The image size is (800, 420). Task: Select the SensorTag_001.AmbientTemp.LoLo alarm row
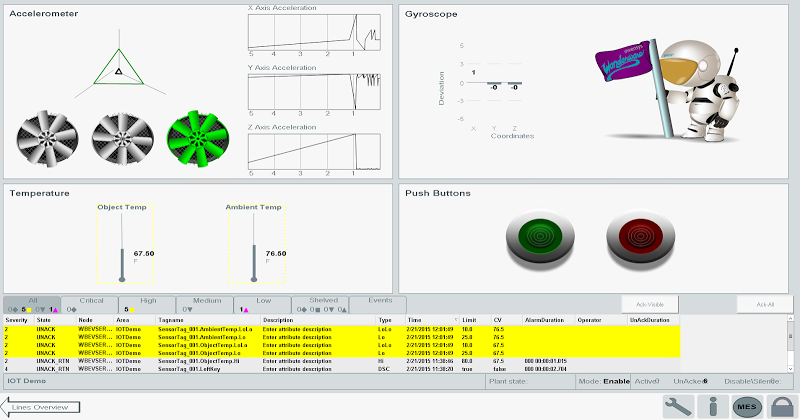click(342, 330)
